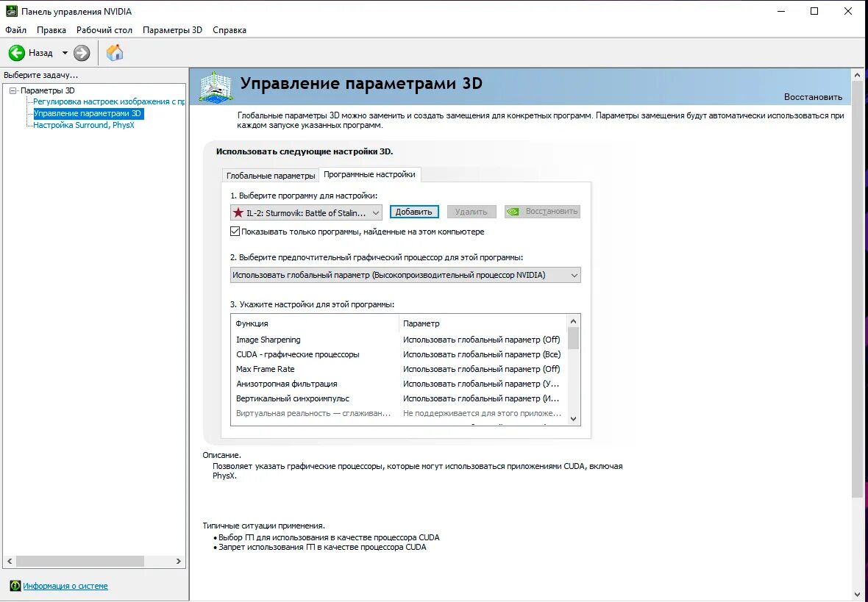Screen dimensions: 868x602
Task: Select Регулировка настроек изображения tree item
Action: 109,101
